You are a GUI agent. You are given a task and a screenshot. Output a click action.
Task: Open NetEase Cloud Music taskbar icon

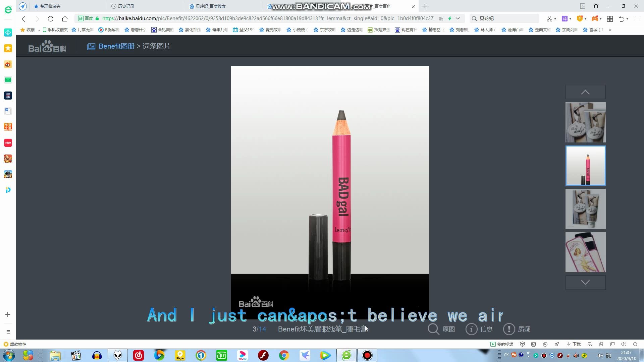pos(139,355)
